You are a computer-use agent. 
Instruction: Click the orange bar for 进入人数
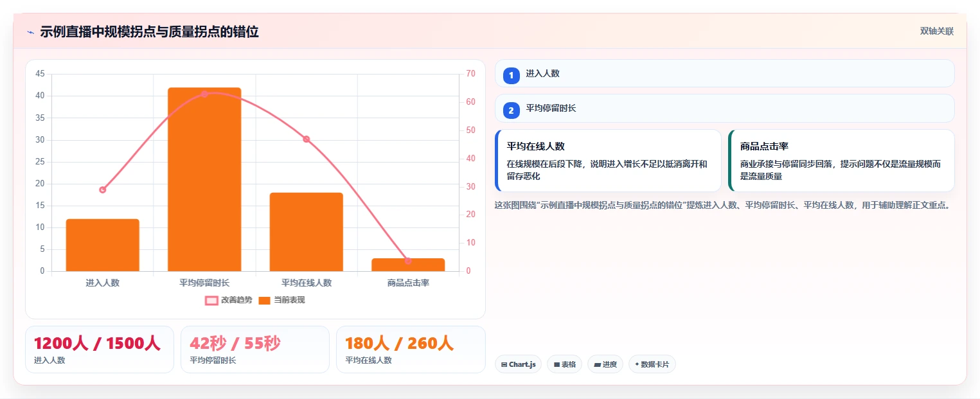pos(102,245)
